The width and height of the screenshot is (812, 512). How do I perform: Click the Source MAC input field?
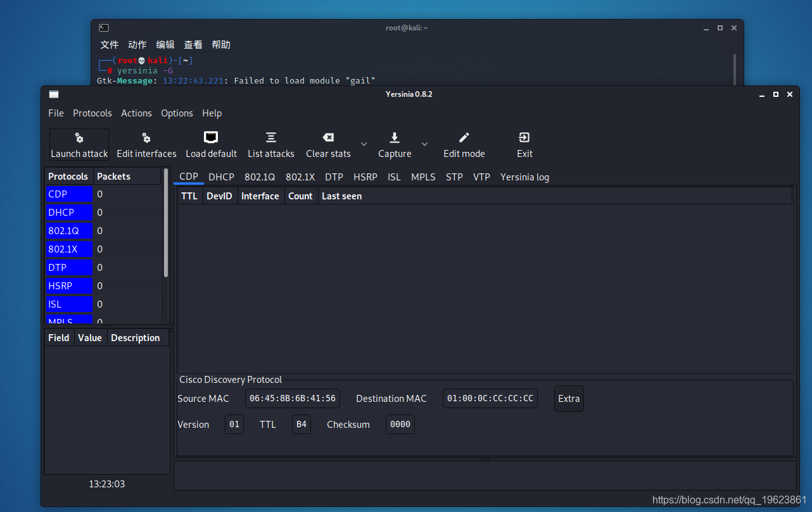pyautogui.click(x=293, y=399)
